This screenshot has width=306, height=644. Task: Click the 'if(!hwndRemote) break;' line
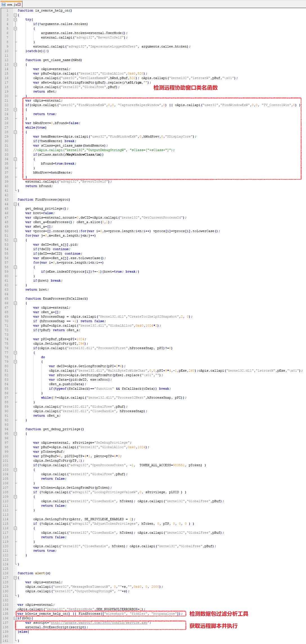(55, 141)
